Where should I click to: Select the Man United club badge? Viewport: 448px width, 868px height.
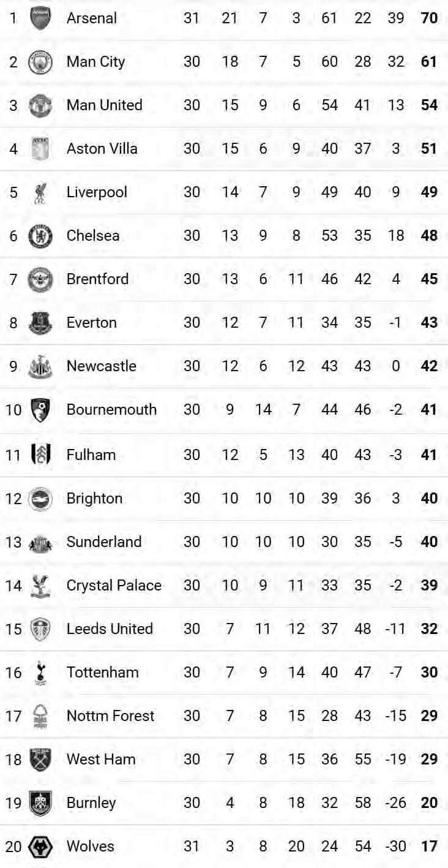[x=40, y=105]
